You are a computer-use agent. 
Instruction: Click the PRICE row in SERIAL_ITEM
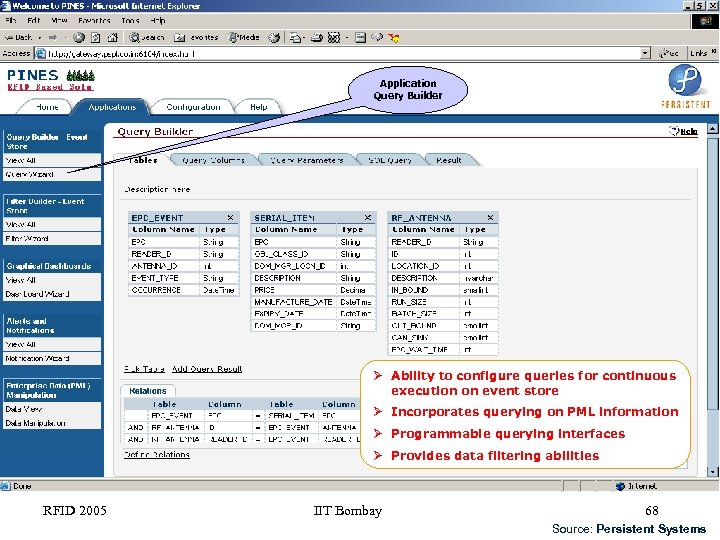click(x=314, y=290)
